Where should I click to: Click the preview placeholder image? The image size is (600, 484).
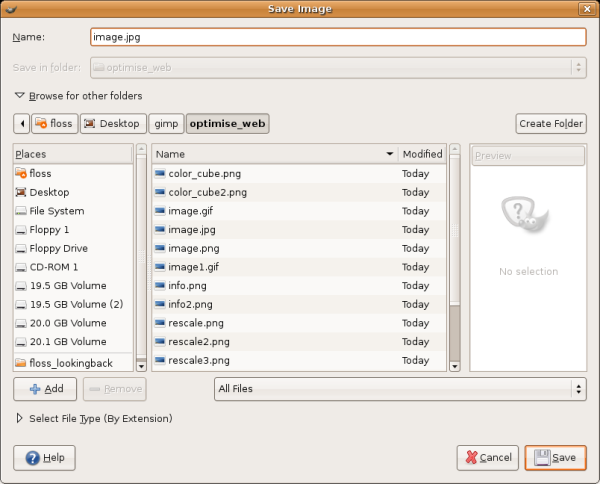(x=527, y=212)
